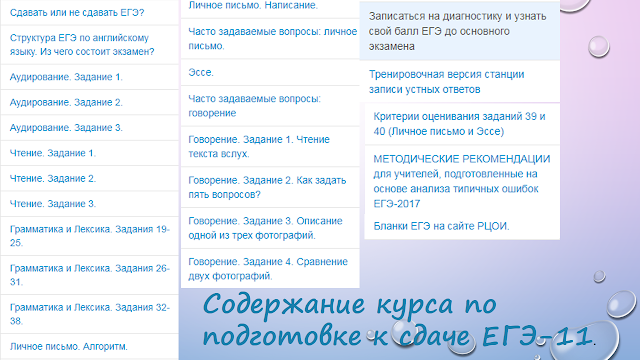The width and height of the screenshot is (640, 360).
Task: Select the 'Эссе.' item
Action: 201,72
